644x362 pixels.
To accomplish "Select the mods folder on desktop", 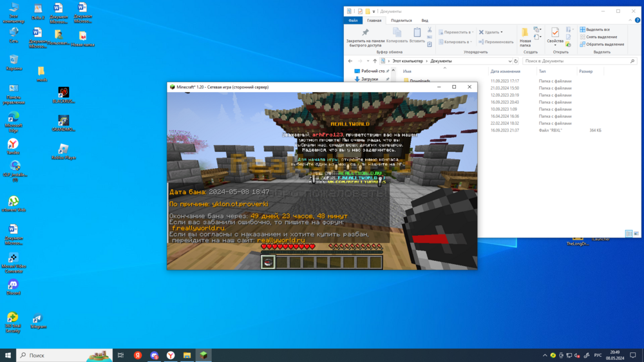I will click(41, 74).
